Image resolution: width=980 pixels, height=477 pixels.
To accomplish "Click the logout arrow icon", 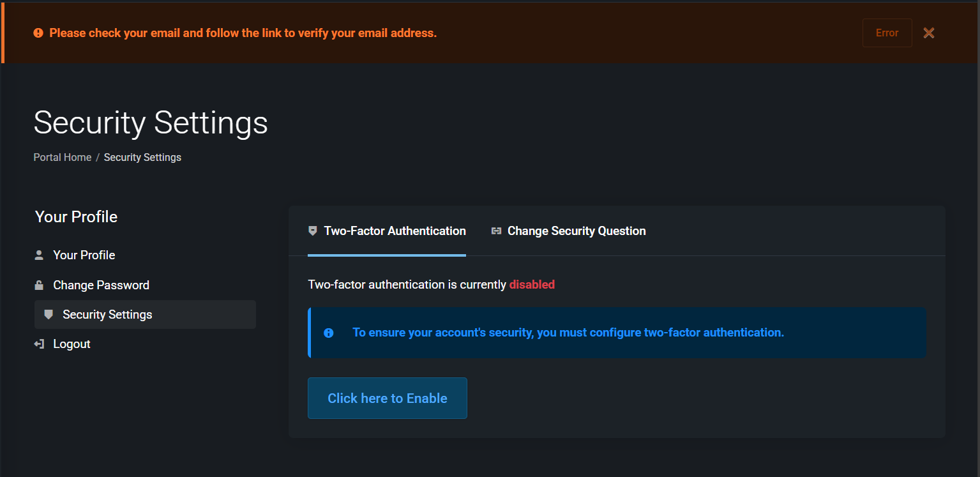I will pos(39,344).
